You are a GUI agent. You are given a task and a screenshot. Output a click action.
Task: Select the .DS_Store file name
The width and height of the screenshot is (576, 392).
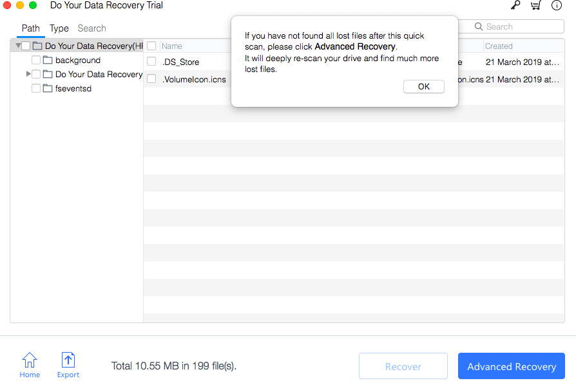(181, 62)
